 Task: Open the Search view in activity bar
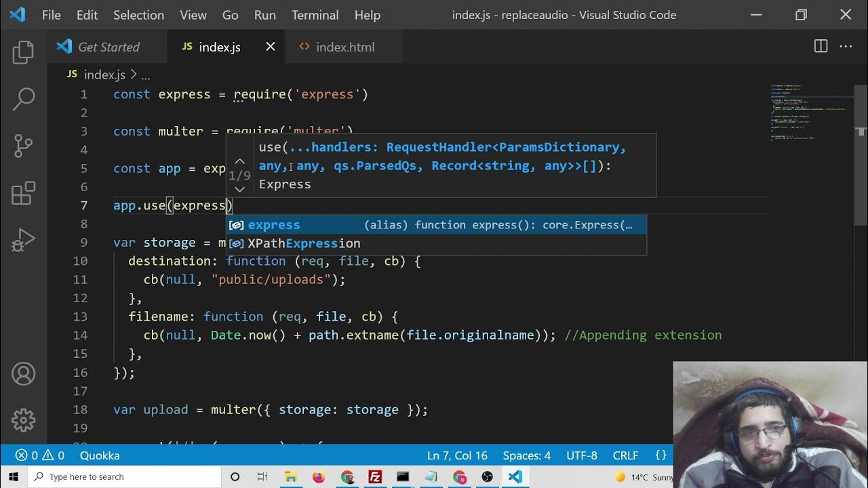click(x=23, y=99)
